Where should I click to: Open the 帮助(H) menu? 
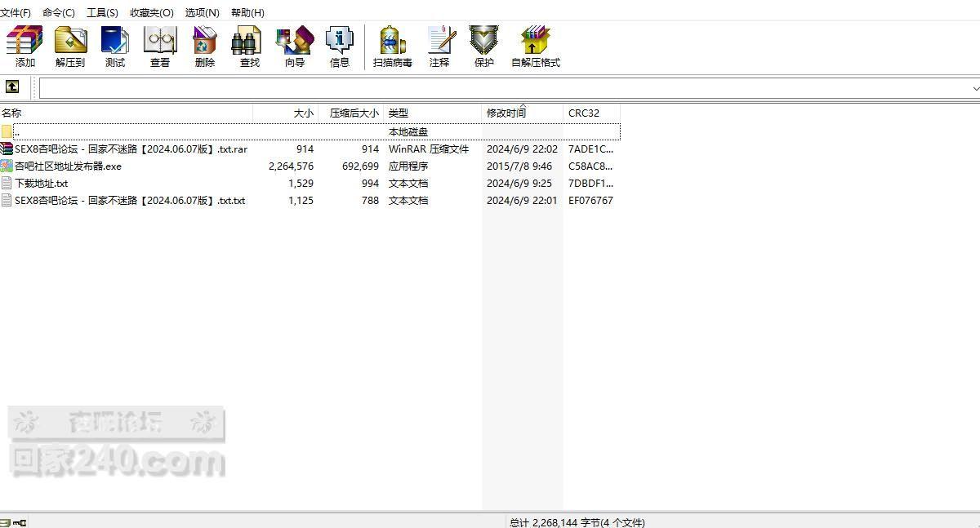(x=247, y=12)
